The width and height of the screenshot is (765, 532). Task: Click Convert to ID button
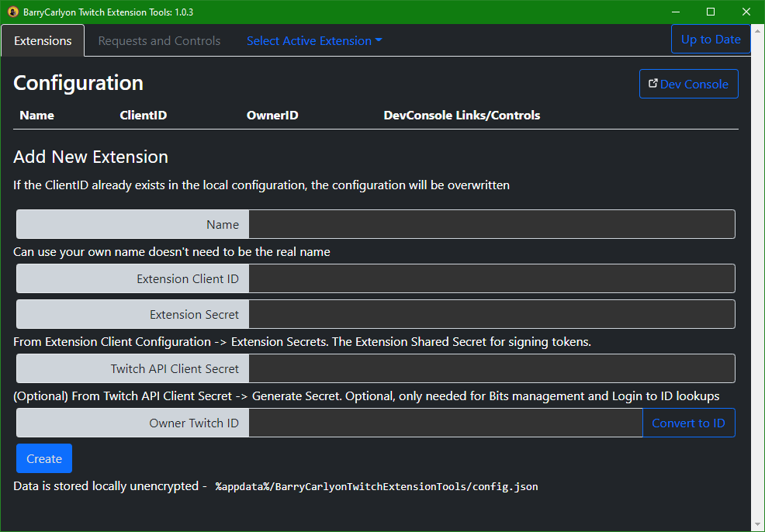(x=688, y=423)
